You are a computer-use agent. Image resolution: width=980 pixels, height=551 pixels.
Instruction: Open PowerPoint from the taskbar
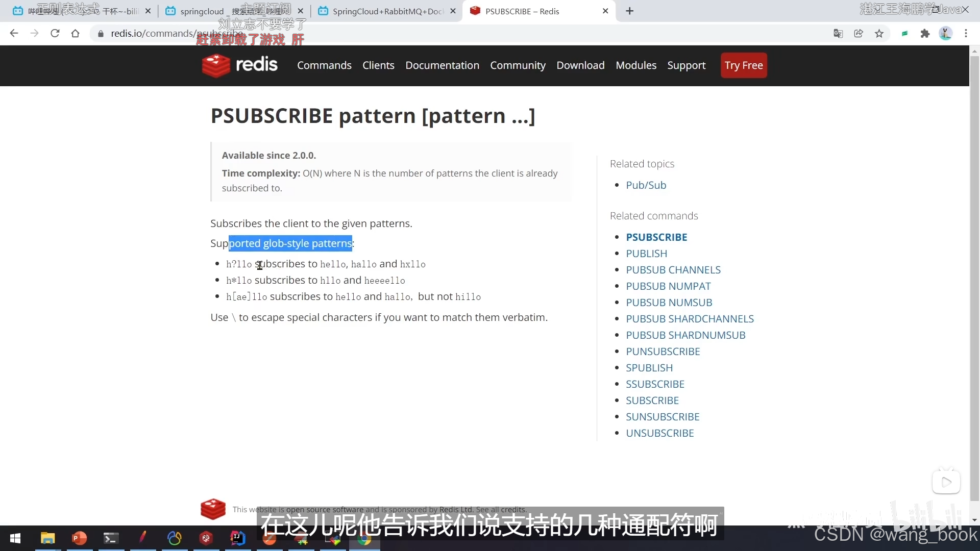point(79,538)
